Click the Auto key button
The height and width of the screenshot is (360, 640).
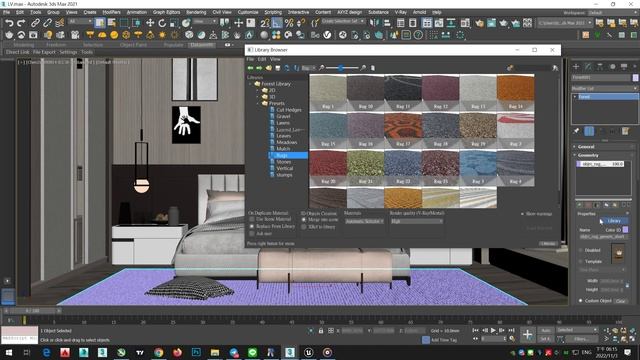click(545, 330)
